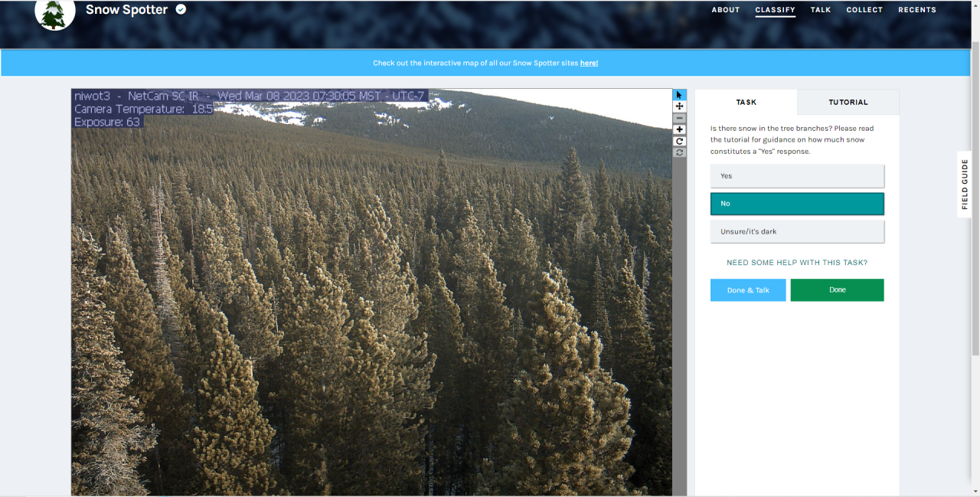The image size is (980, 497).
Task: Open the Field Guide side tab
Action: 965,184
